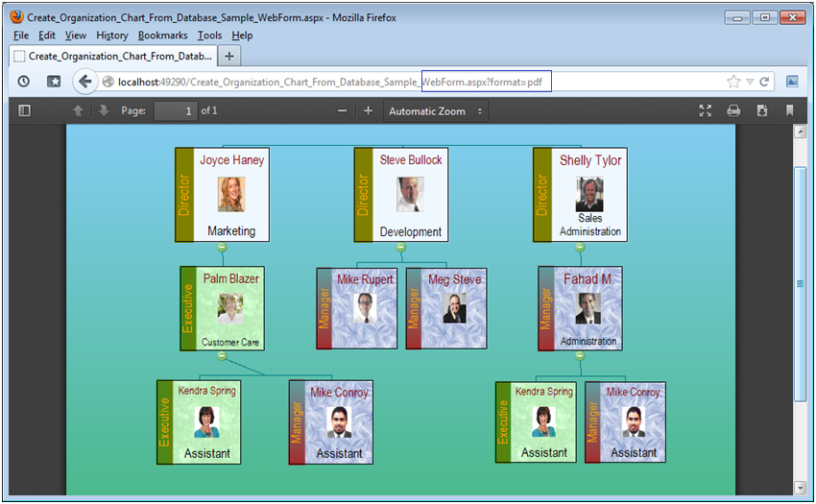The height and width of the screenshot is (504, 816).
Task: Go back to the previous browser page
Action: pyautogui.click(x=84, y=82)
